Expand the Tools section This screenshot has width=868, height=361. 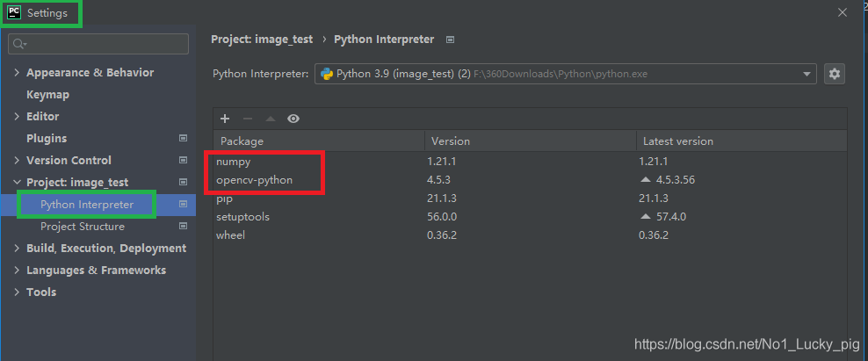pyautogui.click(x=17, y=292)
